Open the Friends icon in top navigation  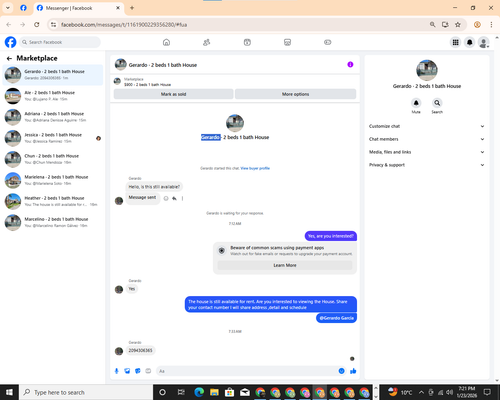click(x=207, y=42)
